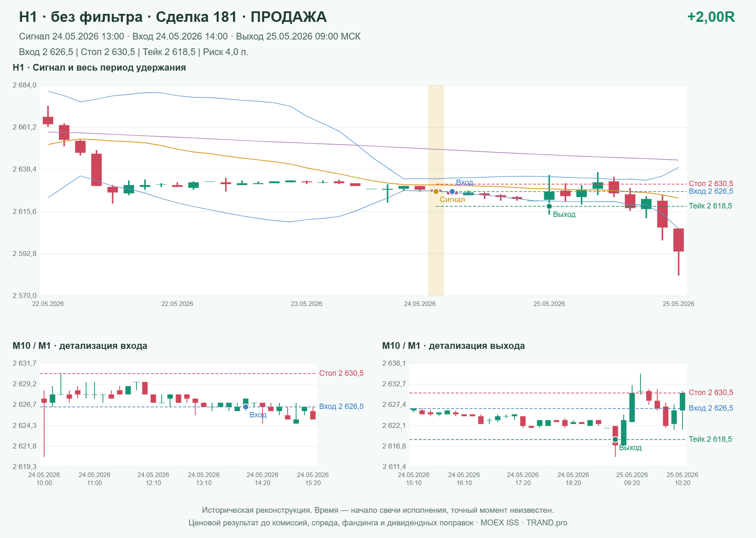Click the 2 638,4 price axis label

[x=24, y=169]
